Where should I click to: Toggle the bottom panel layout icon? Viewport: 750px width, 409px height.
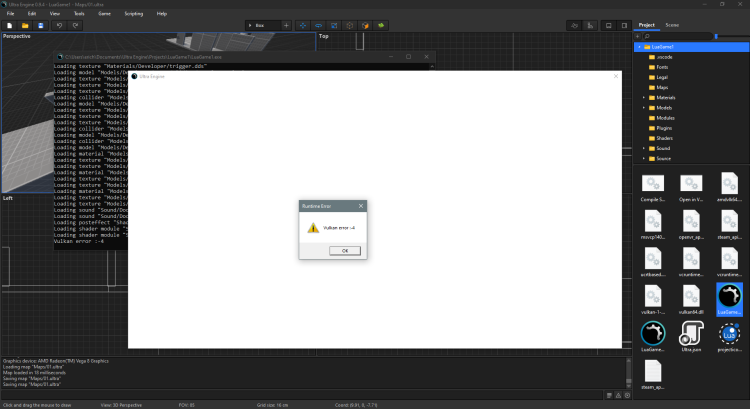pyautogui.click(x=608, y=25)
